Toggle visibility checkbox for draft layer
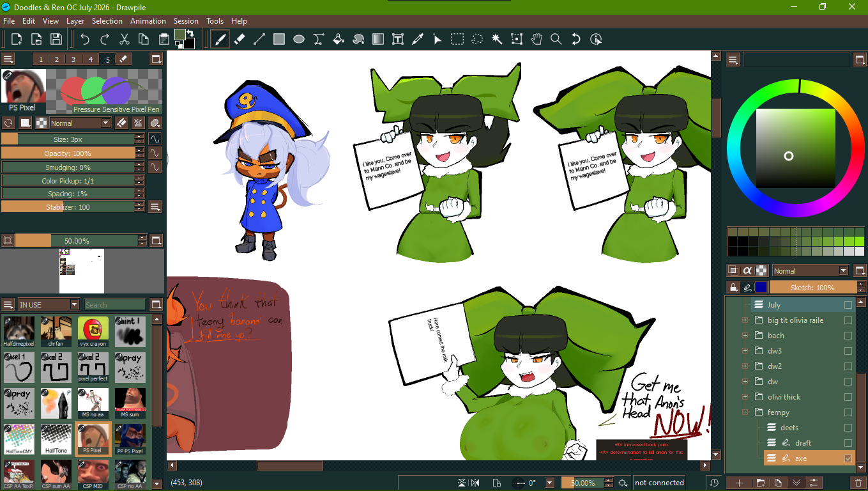Screen dimensions: 868x491 click(848, 443)
